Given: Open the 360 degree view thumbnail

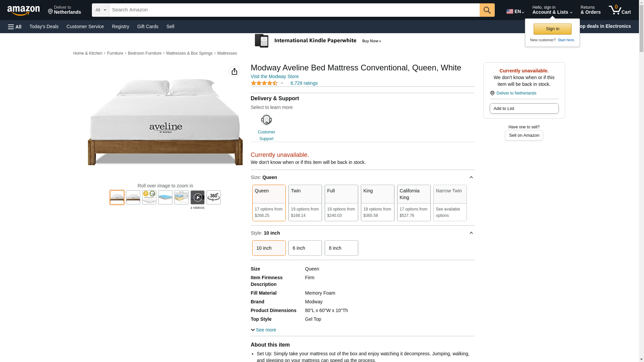Looking at the screenshot, I should point(214,197).
